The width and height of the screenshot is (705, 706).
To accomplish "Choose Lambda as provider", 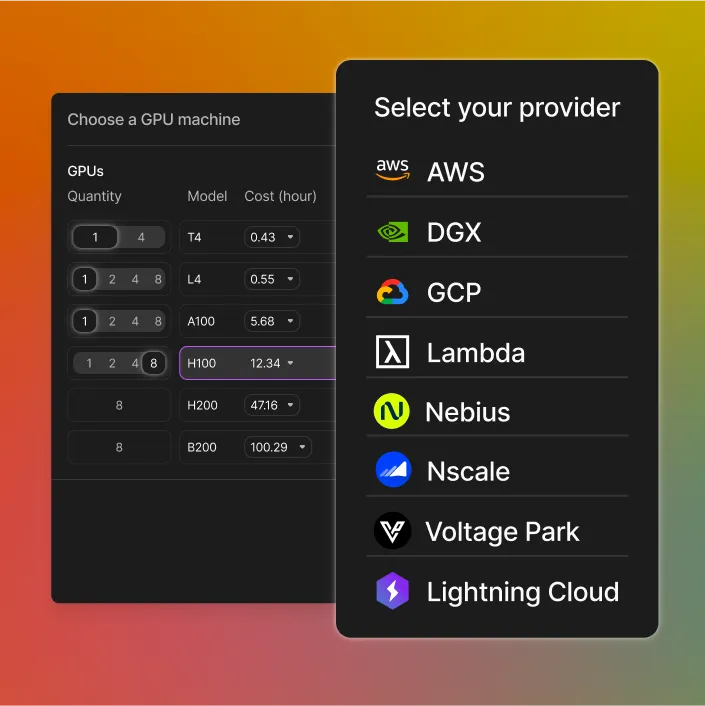I will click(497, 352).
